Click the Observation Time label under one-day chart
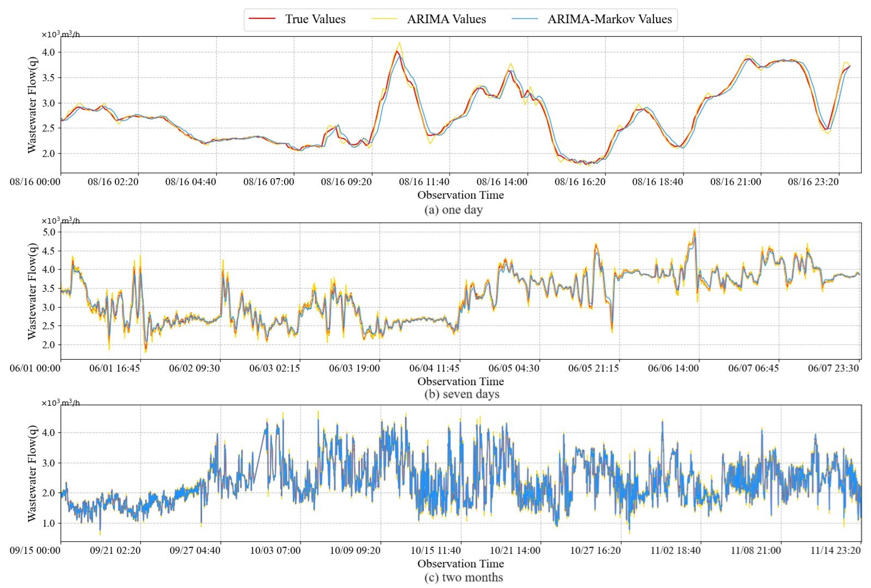871x588 pixels. click(460, 195)
